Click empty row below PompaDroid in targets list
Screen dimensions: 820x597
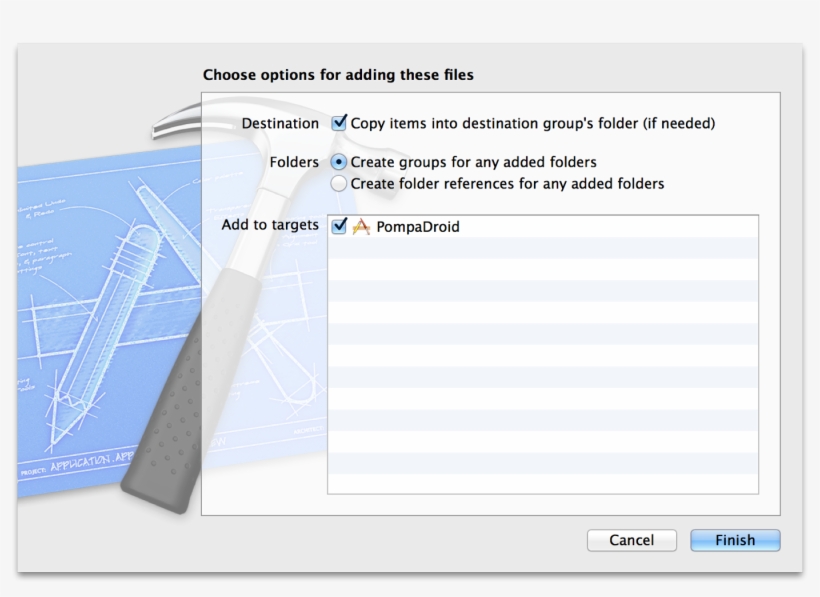(543, 249)
